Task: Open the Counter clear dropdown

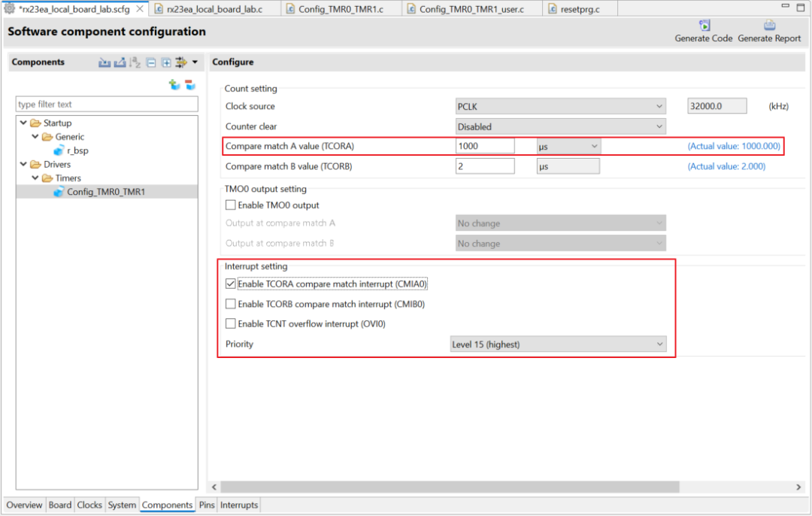Action: pos(560,126)
